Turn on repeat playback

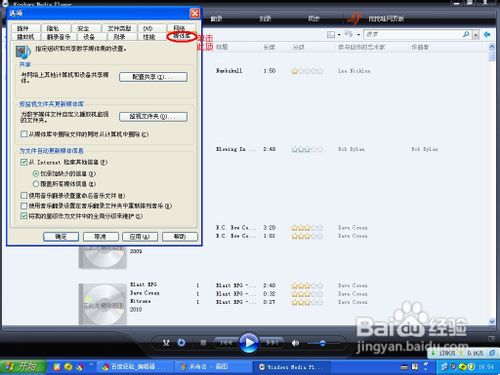point(181,342)
